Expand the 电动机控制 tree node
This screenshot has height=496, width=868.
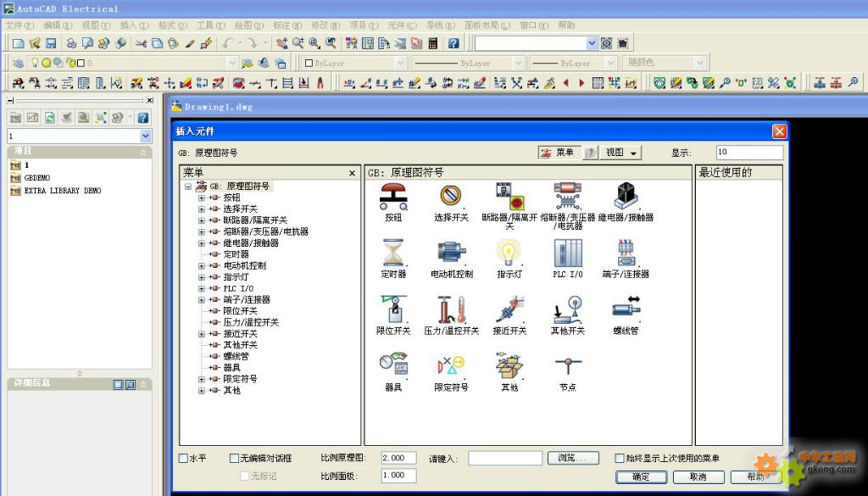pos(202,265)
